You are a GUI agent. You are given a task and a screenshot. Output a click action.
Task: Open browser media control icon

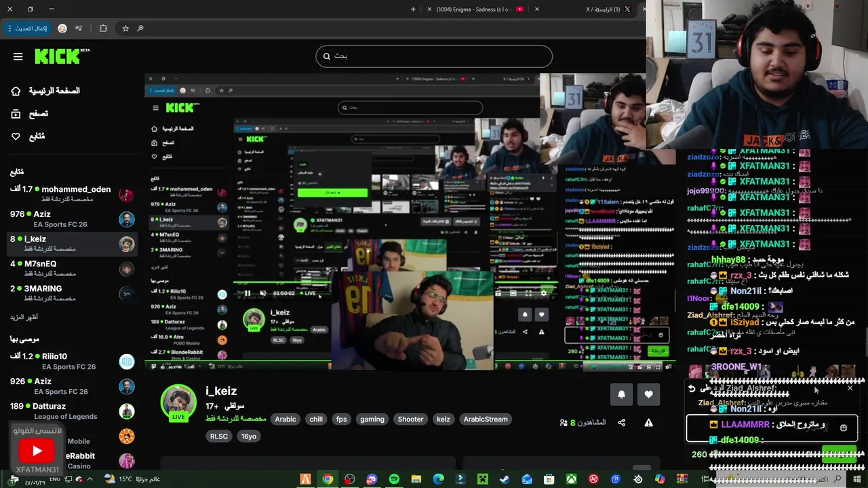pyautogui.click(x=79, y=28)
